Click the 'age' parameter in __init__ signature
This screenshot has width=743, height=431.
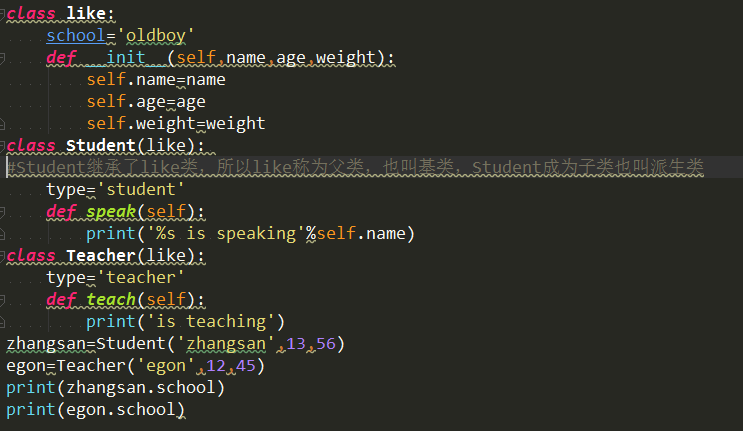(290, 58)
